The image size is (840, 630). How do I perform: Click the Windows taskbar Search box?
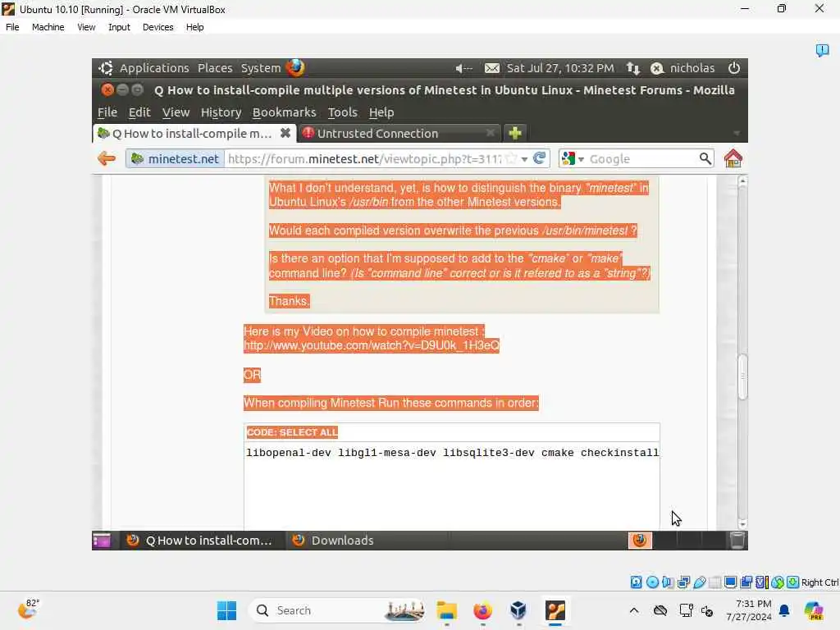(337, 610)
